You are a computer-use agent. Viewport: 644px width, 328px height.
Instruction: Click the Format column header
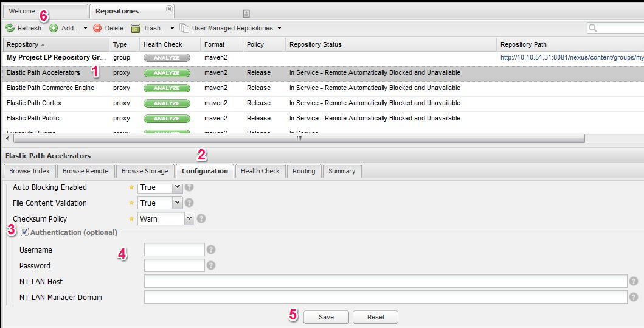click(x=222, y=44)
